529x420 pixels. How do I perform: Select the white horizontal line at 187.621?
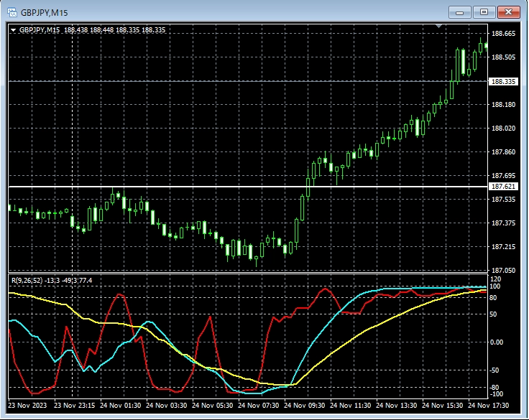coord(216,187)
